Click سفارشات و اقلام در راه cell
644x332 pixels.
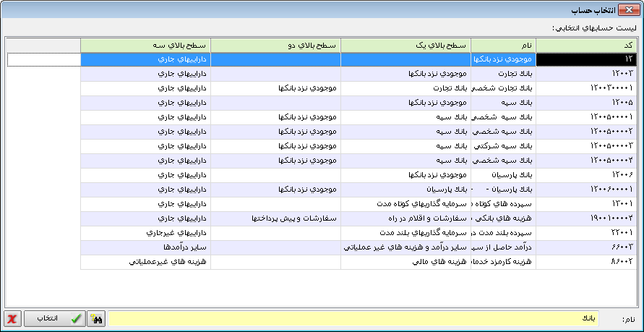pos(405,218)
